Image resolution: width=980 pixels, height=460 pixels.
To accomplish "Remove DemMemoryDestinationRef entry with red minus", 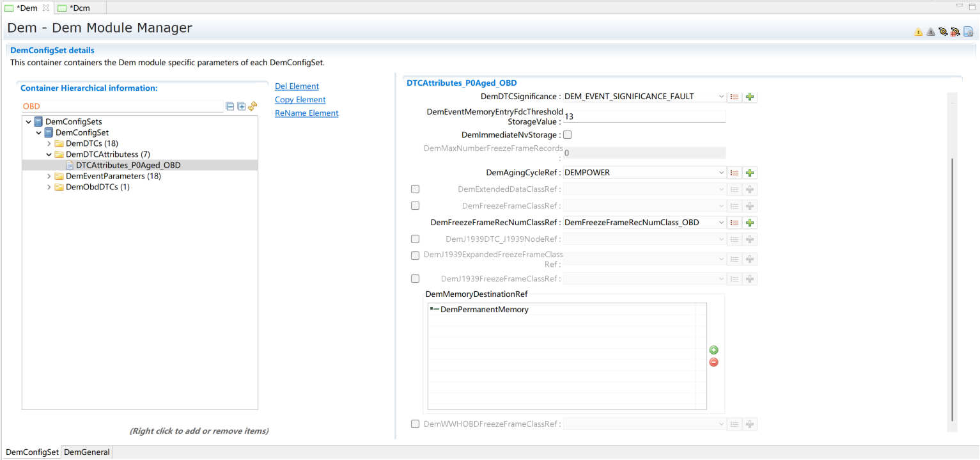I will [x=714, y=363].
